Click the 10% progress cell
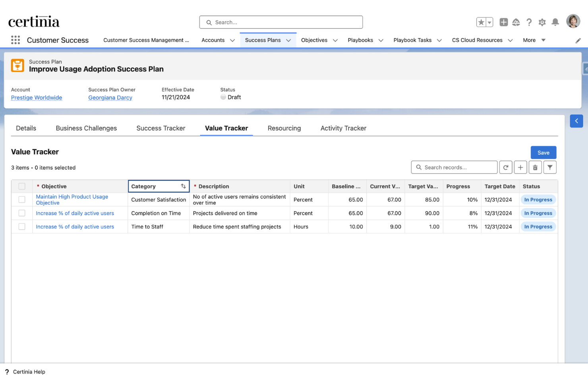The image size is (588, 392). (462, 200)
